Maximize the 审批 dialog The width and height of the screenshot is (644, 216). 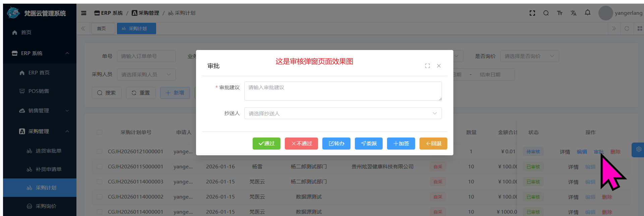[x=427, y=66]
